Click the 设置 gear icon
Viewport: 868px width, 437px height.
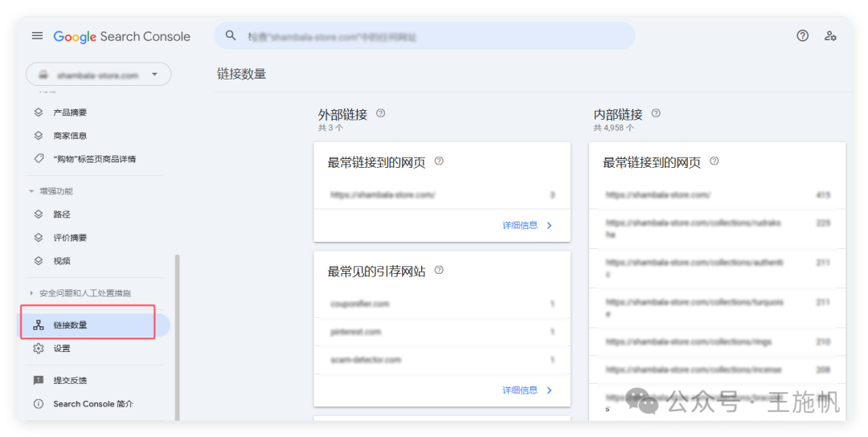(39, 349)
